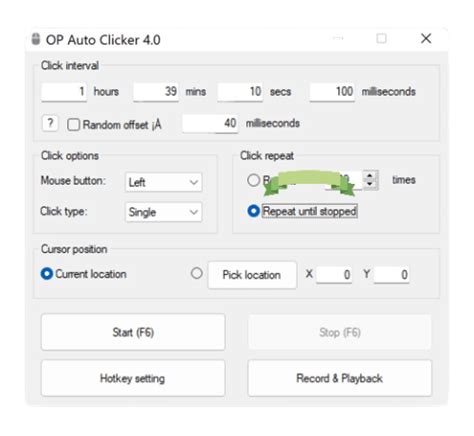
Task: Open Record & Playback
Action: 340,378
